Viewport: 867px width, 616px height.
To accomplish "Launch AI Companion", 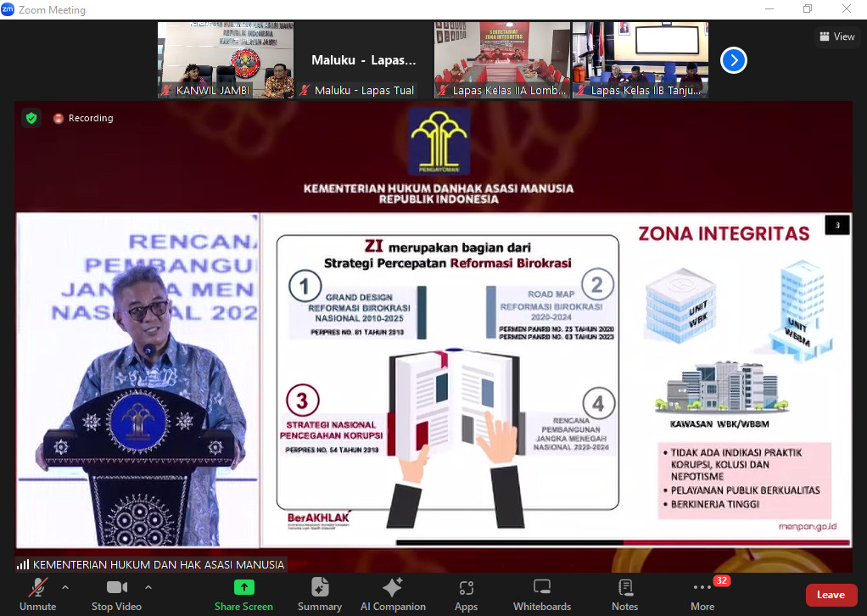I will (393, 595).
